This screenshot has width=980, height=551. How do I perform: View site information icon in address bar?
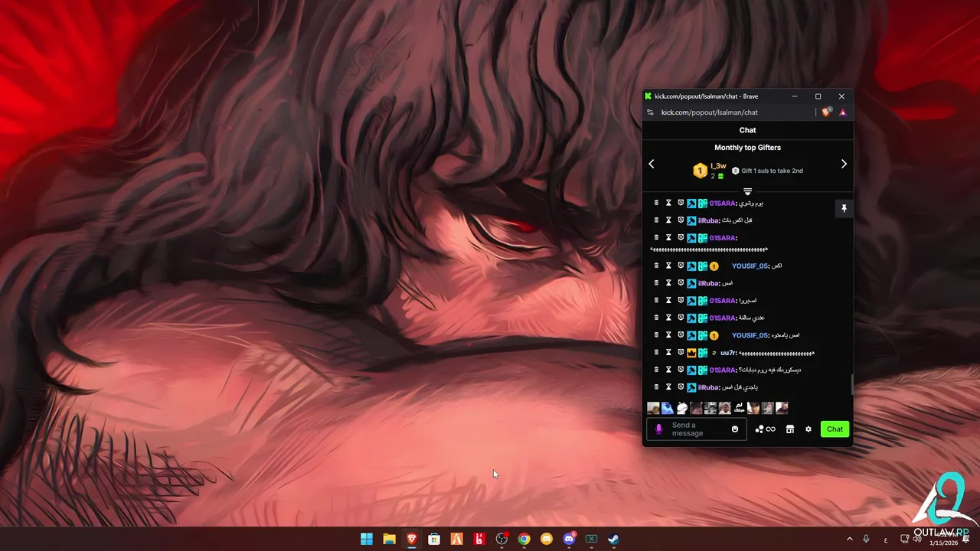pyautogui.click(x=650, y=112)
